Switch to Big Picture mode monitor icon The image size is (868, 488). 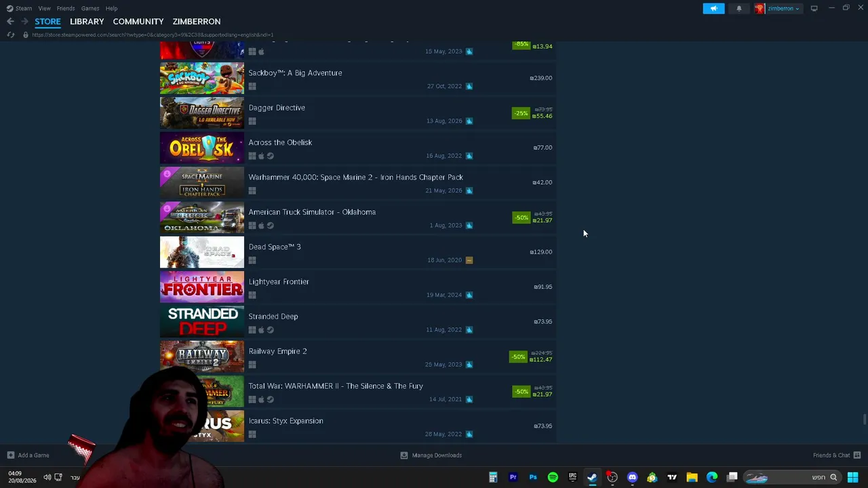click(x=814, y=8)
